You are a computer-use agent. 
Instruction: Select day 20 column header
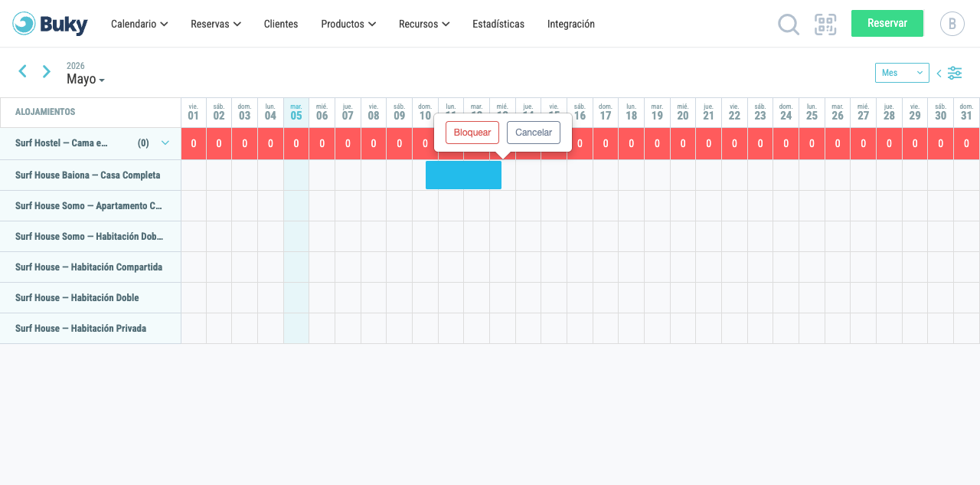click(x=683, y=113)
